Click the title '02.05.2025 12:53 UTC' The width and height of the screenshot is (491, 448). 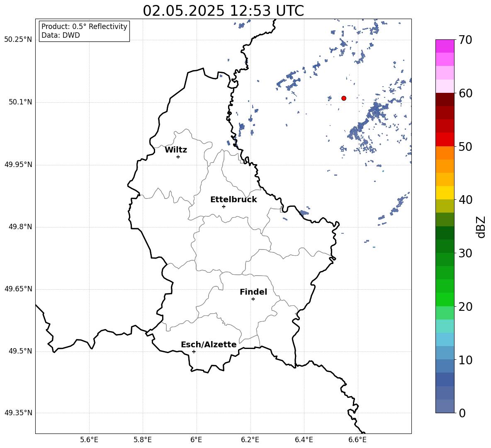(x=223, y=11)
